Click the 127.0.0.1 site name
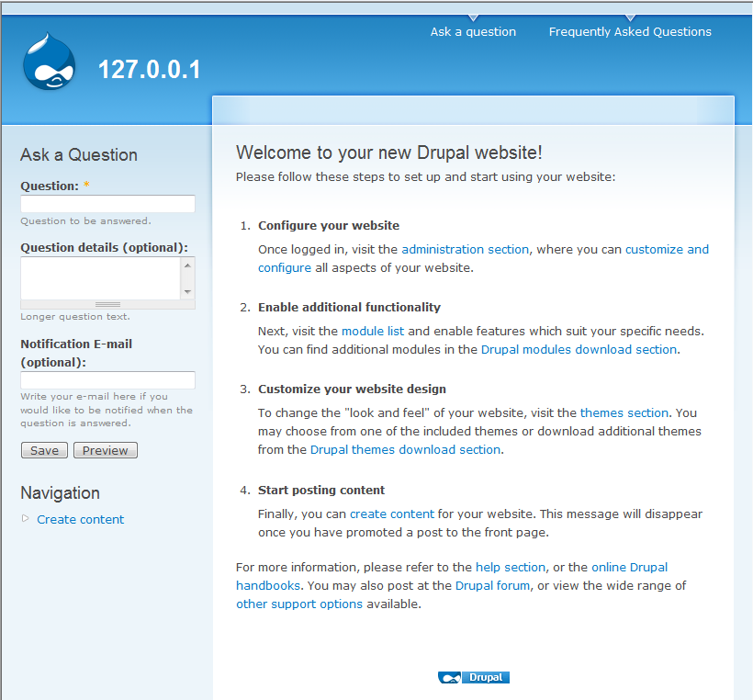Image resolution: width=753 pixels, height=700 pixels. 150,70
